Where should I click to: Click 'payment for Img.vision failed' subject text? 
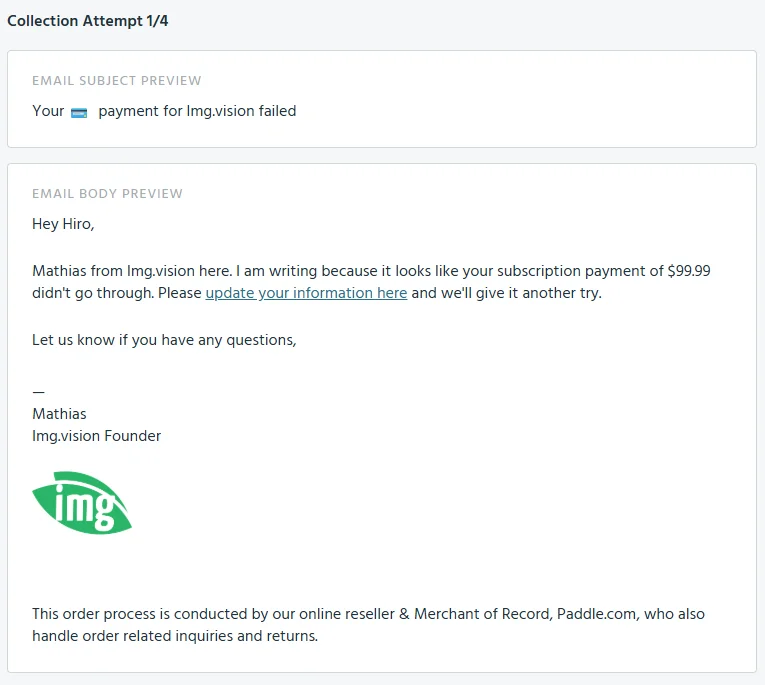point(197,111)
